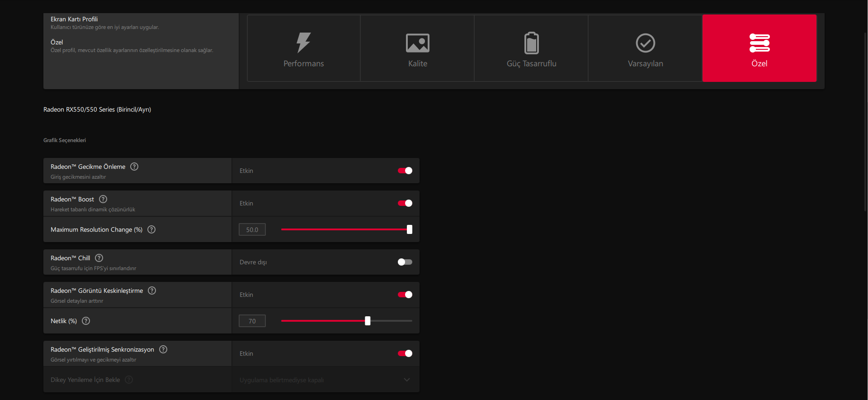Click the Giriş gecikmesini azaltır description
The height and width of the screenshot is (400, 868).
click(78, 177)
